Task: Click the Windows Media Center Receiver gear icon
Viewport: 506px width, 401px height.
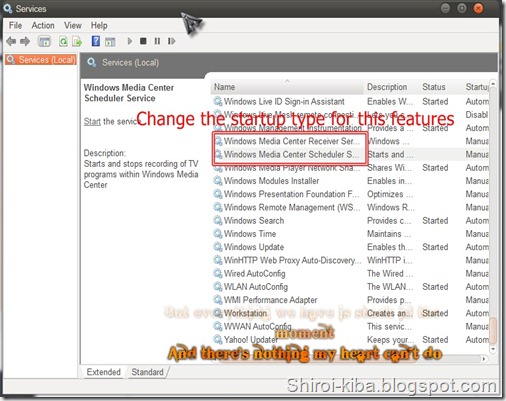Action: (x=218, y=141)
